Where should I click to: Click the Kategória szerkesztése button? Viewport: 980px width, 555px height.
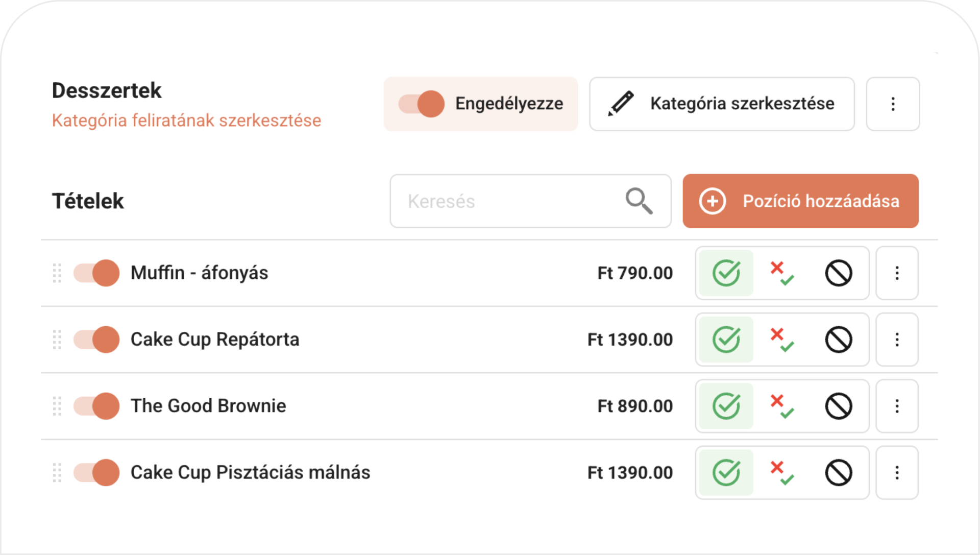pos(722,104)
